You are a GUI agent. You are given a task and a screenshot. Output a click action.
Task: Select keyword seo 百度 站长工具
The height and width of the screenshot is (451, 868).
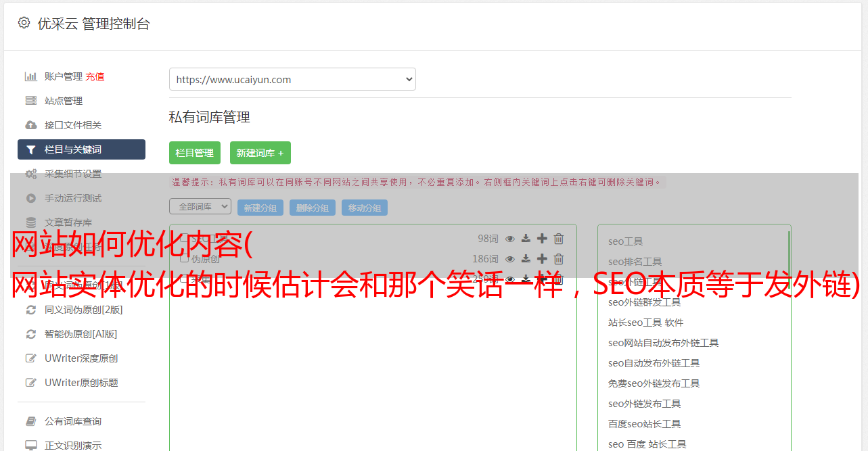(x=647, y=444)
